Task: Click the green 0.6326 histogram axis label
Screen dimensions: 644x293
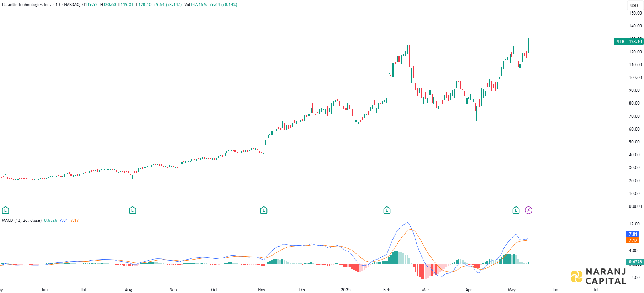Action: [x=635, y=262]
